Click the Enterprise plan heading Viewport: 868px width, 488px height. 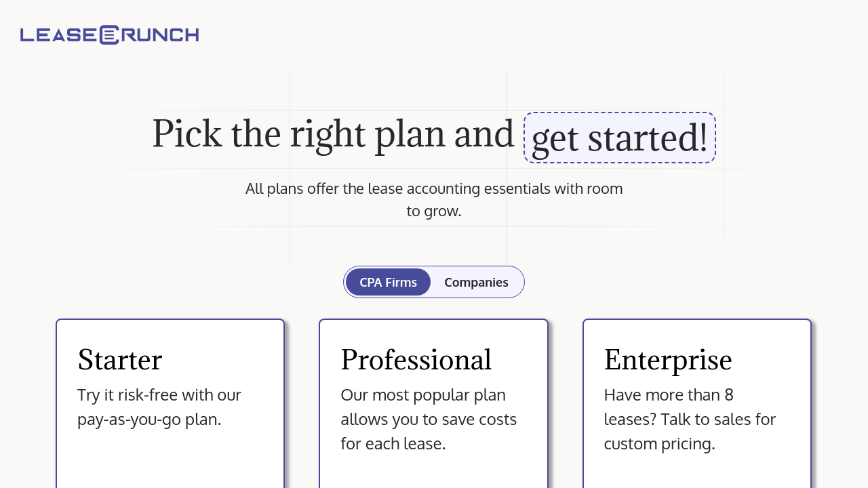[668, 359]
